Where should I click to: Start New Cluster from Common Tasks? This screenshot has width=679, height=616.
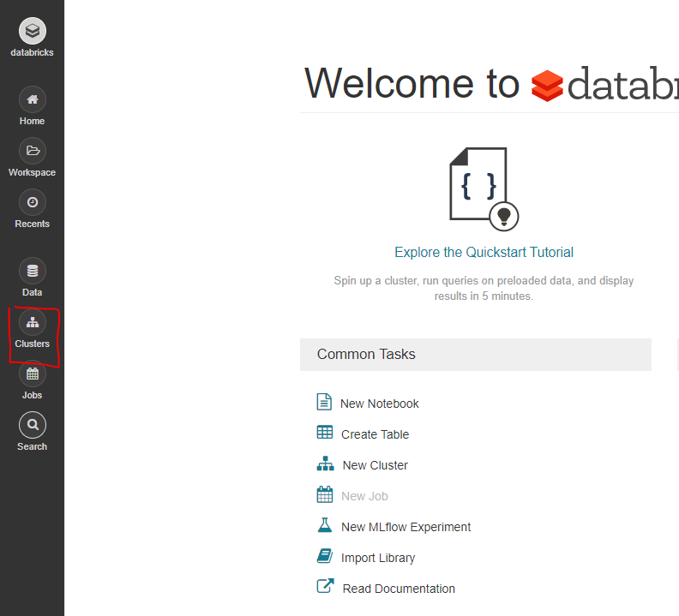pyautogui.click(x=375, y=465)
